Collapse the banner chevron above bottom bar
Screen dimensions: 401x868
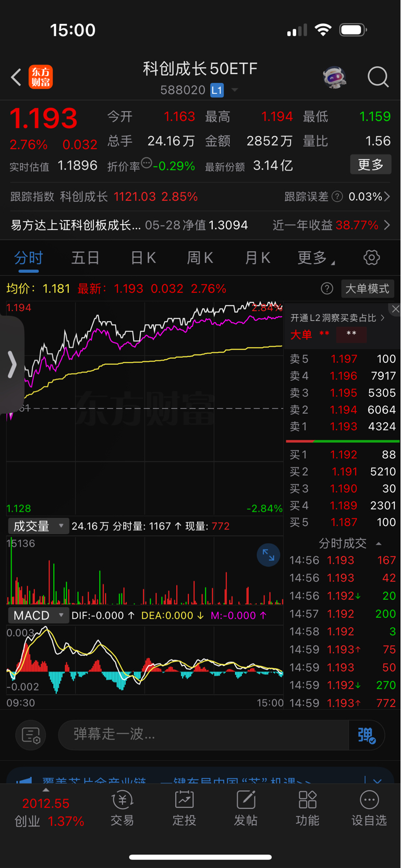tap(377, 781)
